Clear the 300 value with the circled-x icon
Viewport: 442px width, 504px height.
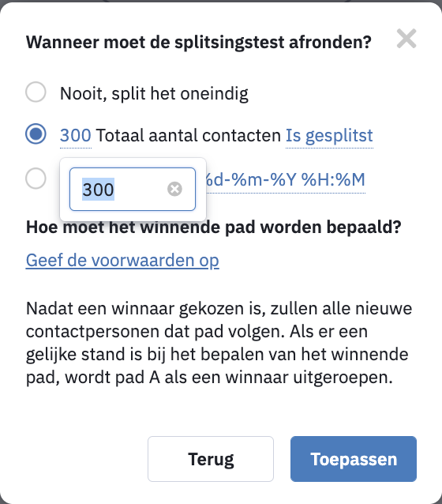point(174,189)
